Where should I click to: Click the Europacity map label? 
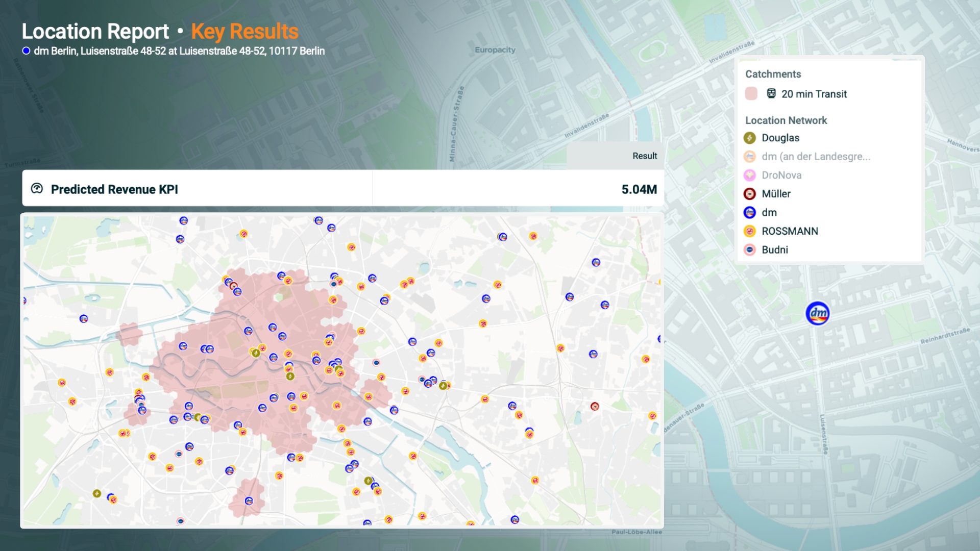coord(495,50)
